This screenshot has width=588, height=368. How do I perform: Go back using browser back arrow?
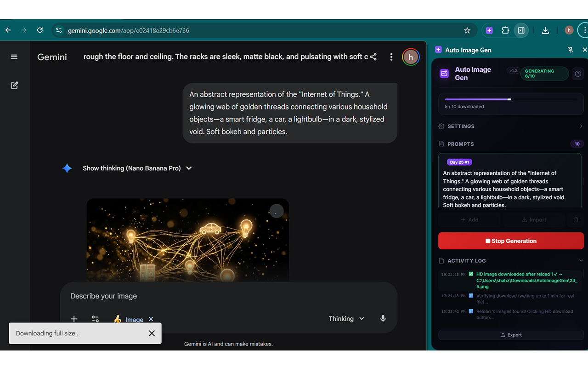pyautogui.click(x=8, y=30)
